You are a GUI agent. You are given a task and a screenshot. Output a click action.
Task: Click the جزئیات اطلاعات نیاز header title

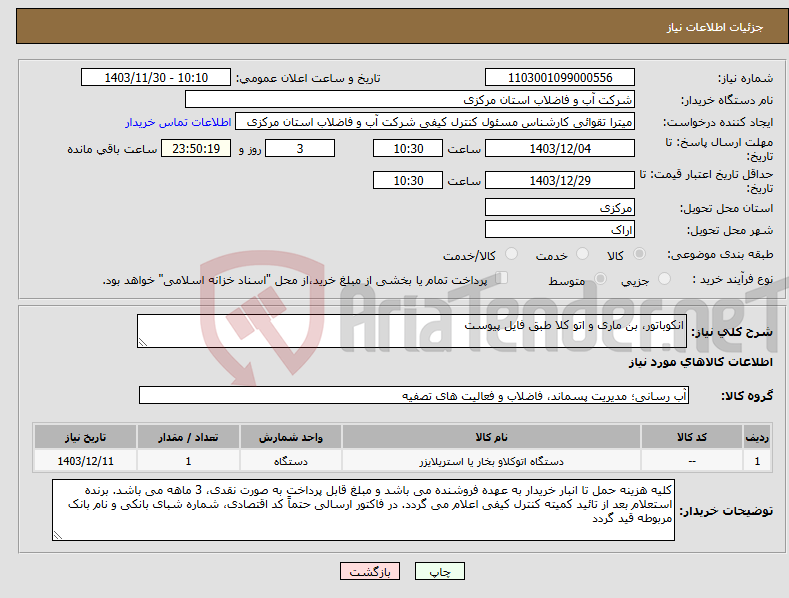pyautogui.click(x=715, y=27)
